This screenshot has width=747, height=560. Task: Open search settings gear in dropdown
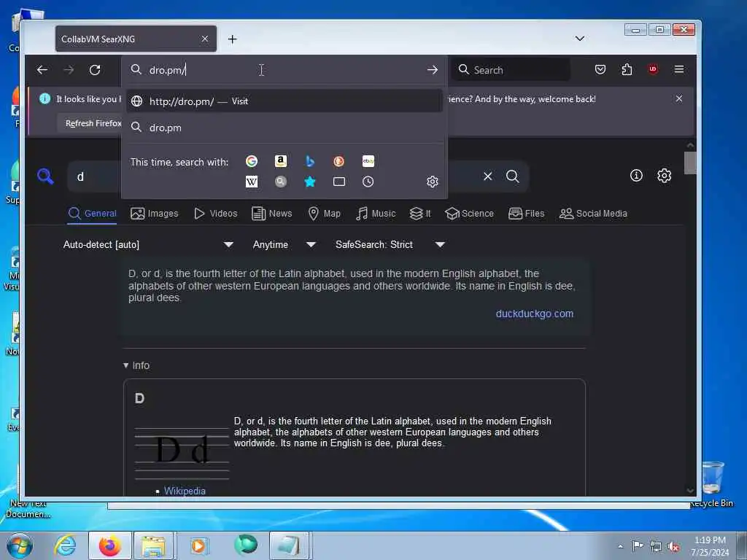tap(432, 182)
